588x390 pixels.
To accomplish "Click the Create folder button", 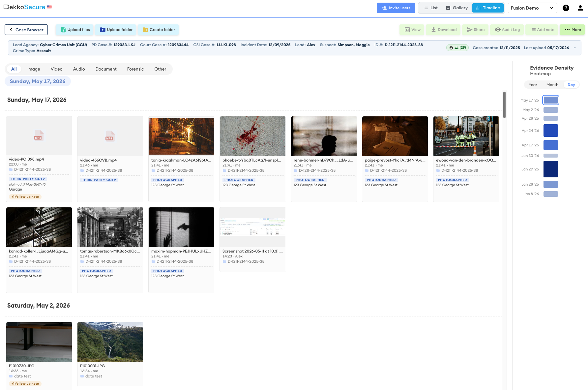I will click(x=159, y=30).
